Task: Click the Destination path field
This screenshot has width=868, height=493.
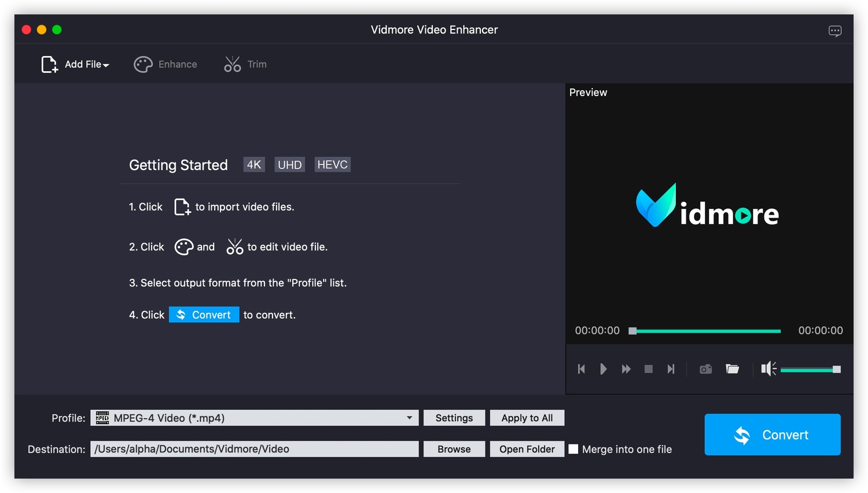Action: click(255, 449)
